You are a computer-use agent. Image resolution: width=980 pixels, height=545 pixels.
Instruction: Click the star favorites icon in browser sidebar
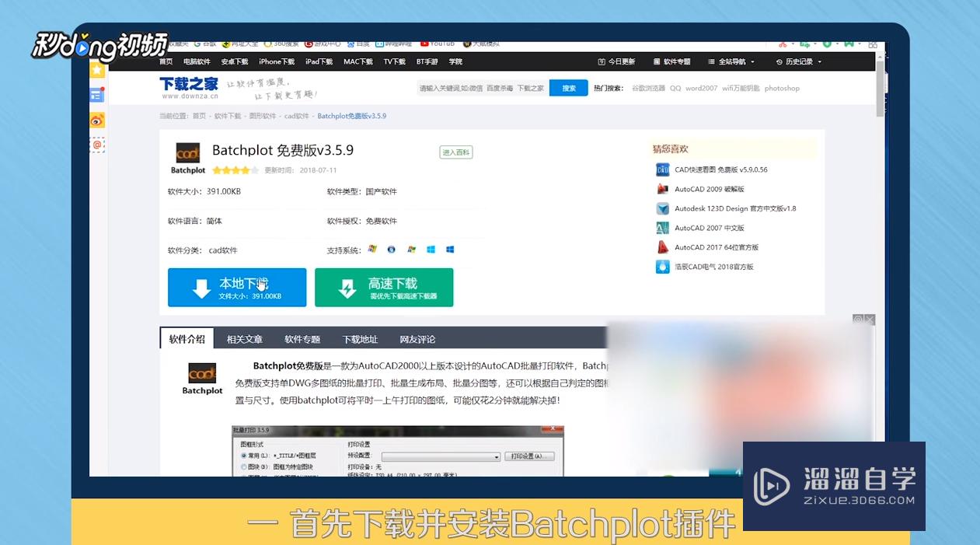97,70
